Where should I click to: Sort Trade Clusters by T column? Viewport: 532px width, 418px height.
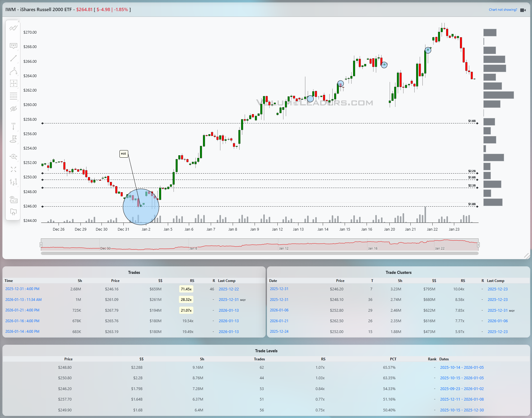click(372, 281)
